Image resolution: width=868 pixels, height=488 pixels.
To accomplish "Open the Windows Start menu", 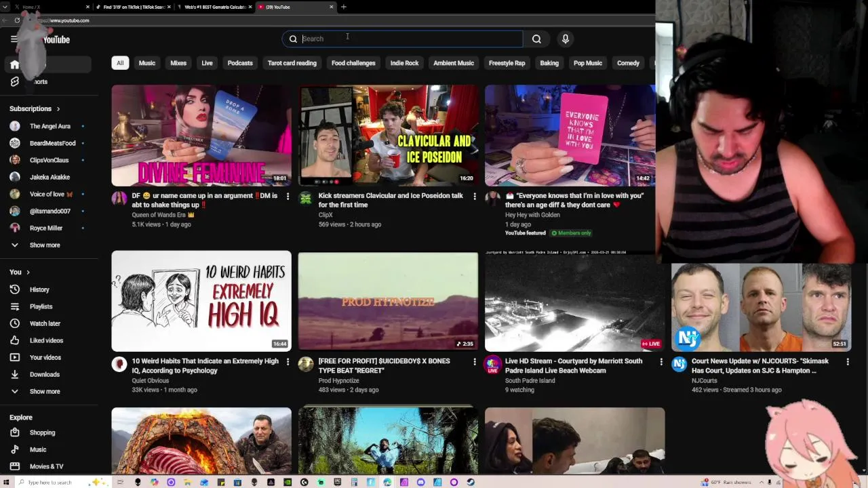I will click(x=5, y=482).
